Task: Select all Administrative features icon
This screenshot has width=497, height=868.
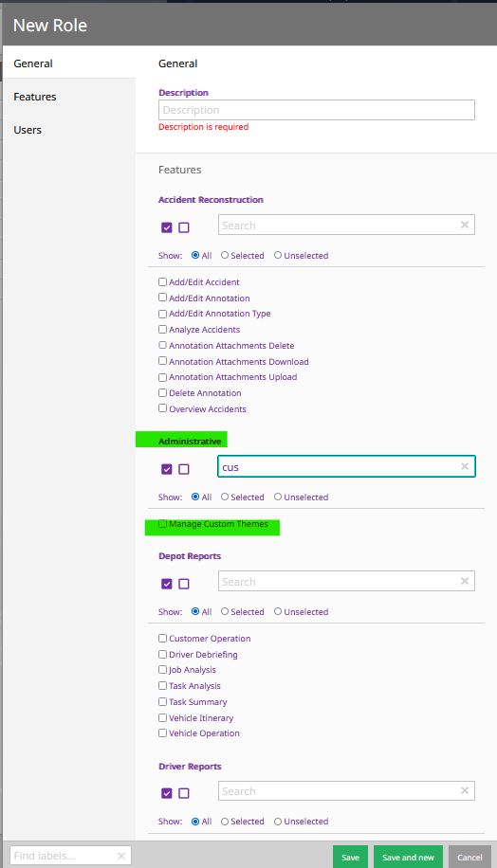Action: click(x=167, y=469)
